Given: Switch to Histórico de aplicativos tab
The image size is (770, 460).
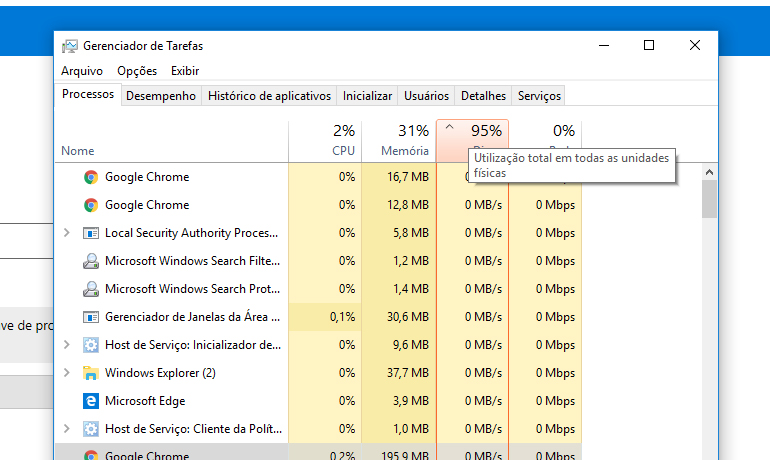Looking at the screenshot, I should [x=269, y=96].
